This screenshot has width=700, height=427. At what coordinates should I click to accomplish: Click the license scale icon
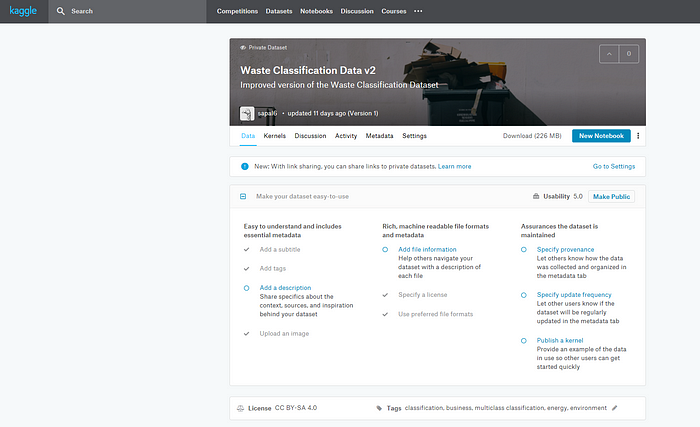click(240, 408)
